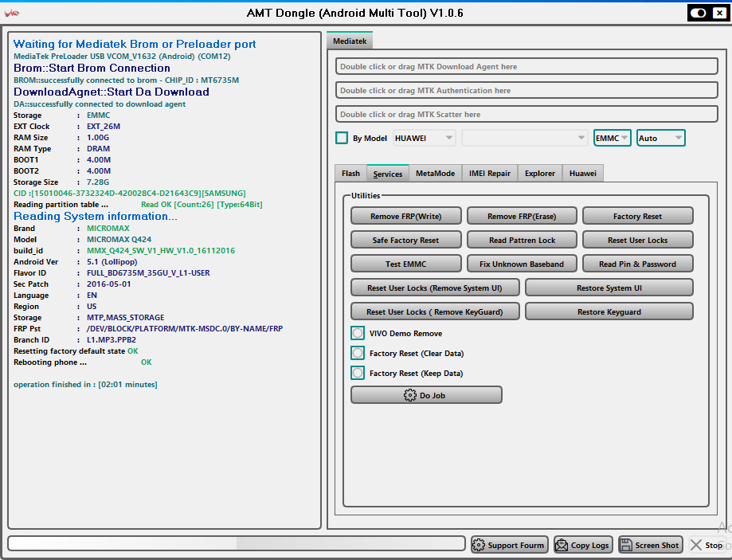Click the operation finished time line
This screenshot has height=560, width=732.
[x=85, y=385]
